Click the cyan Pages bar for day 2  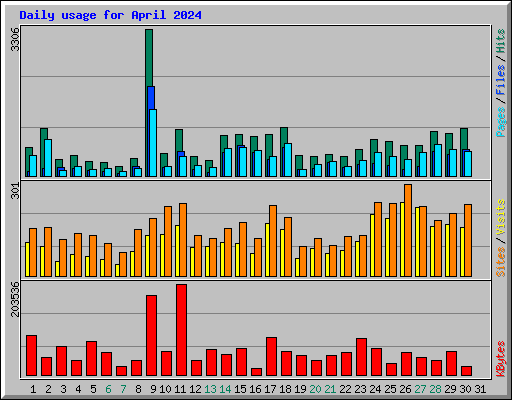pos(48,158)
